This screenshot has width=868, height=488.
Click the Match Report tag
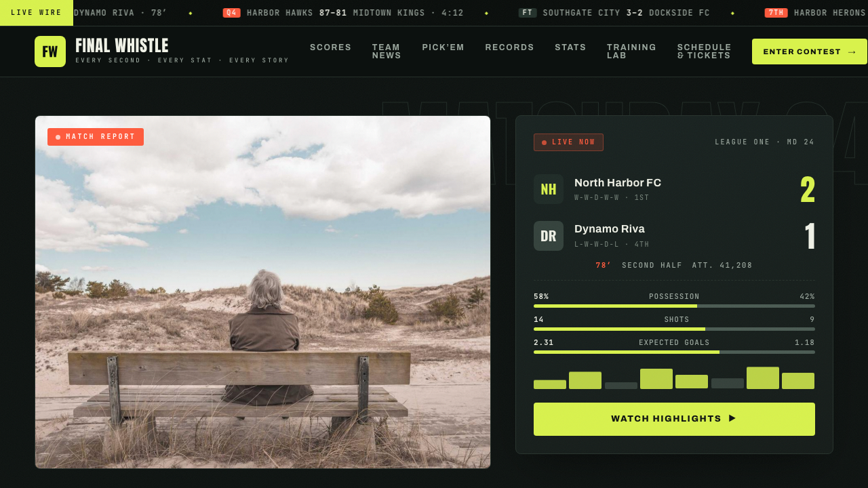point(96,137)
